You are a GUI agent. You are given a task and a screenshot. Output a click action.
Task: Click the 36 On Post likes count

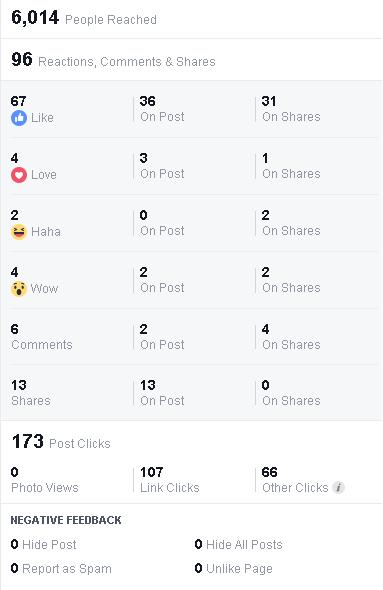click(162, 109)
